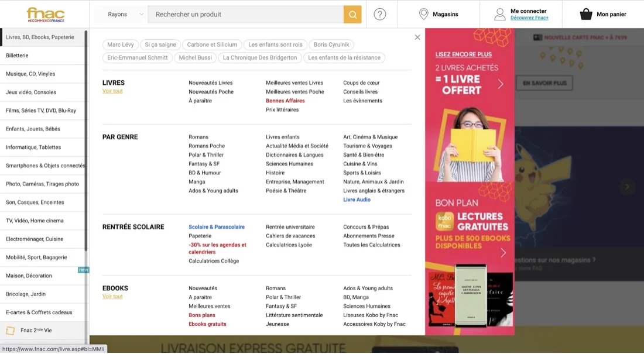Image resolution: width=644 pixels, height=354 pixels.
Task: Click the Kobo by Fnac logo
Action: (x=444, y=222)
